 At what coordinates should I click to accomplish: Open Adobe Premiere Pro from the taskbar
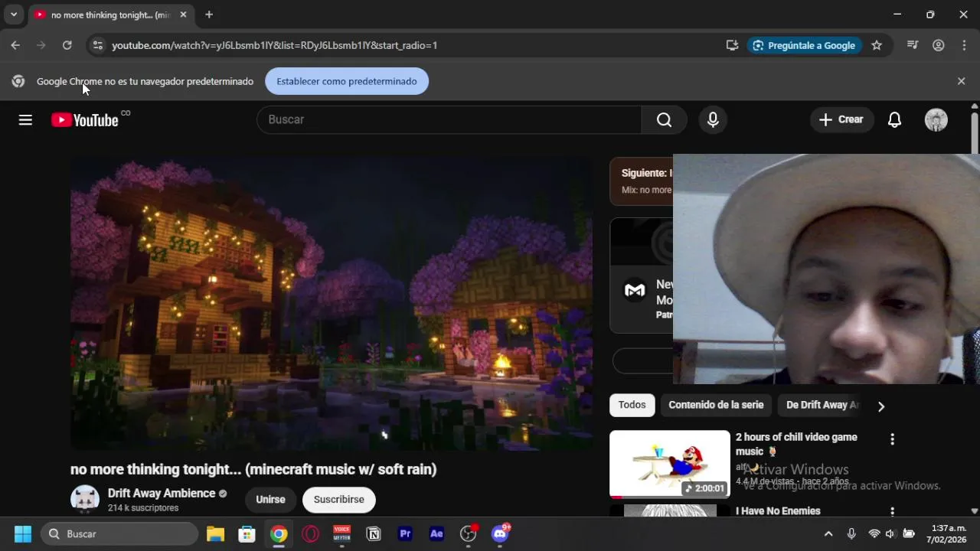click(x=405, y=533)
